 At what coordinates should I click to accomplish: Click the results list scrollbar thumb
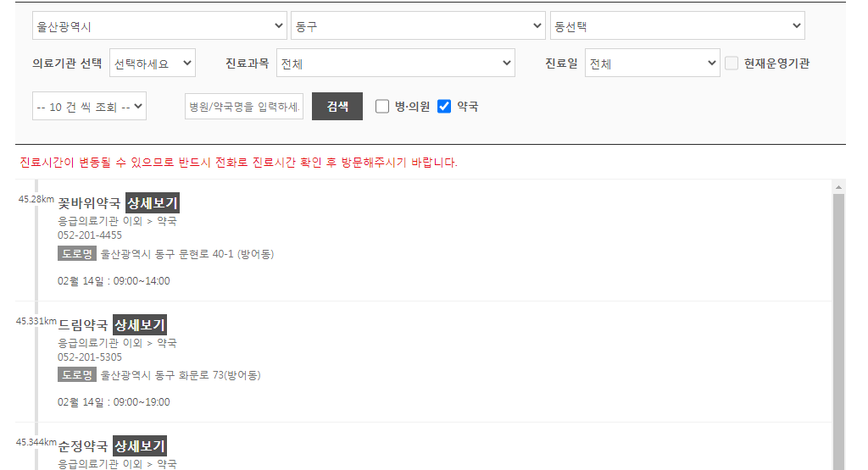(x=838, y=332)
